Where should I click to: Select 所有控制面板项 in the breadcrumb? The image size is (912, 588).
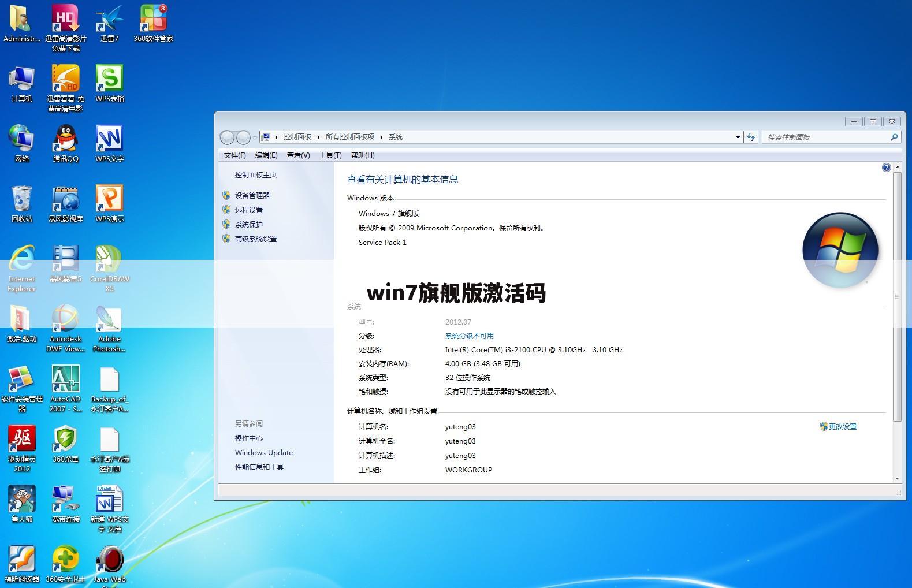coord(349,137)
